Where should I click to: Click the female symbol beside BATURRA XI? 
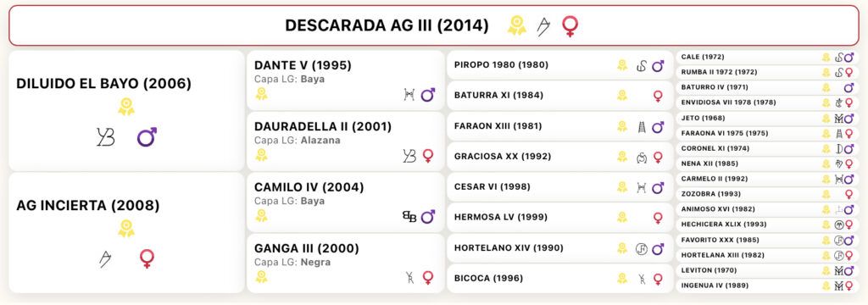pos(658,96)
